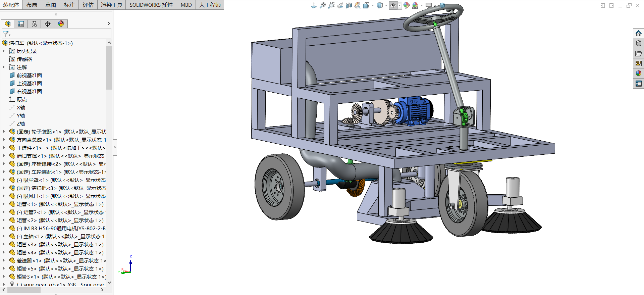
Task: Click the blue 3D cube icon
Action: (x=442, y=5)
